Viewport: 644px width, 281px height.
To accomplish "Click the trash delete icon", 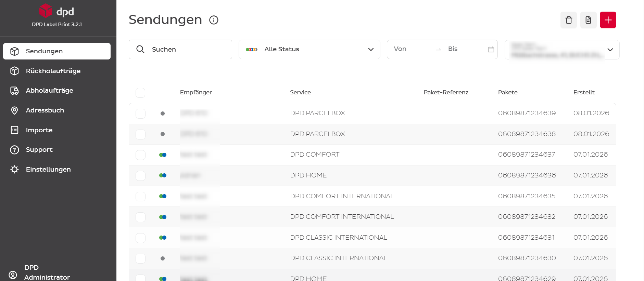I will tap(569, 20).
